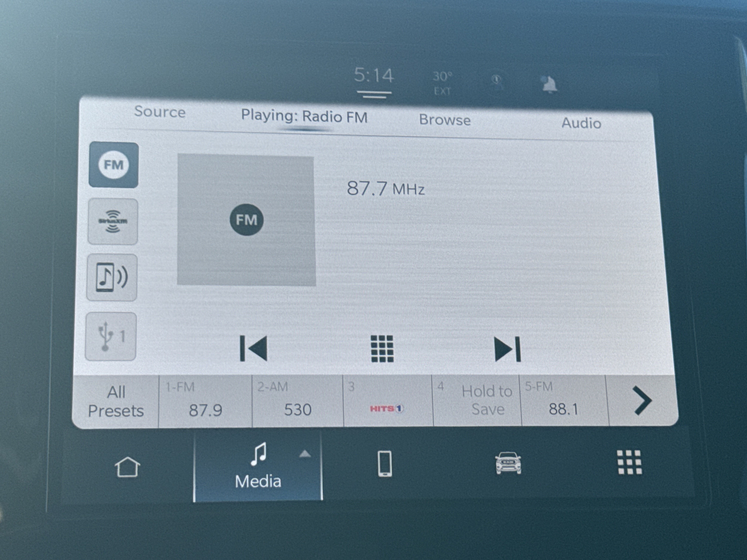Tap the notification bell icon
747x560 pixels.
tap(549, 84)
